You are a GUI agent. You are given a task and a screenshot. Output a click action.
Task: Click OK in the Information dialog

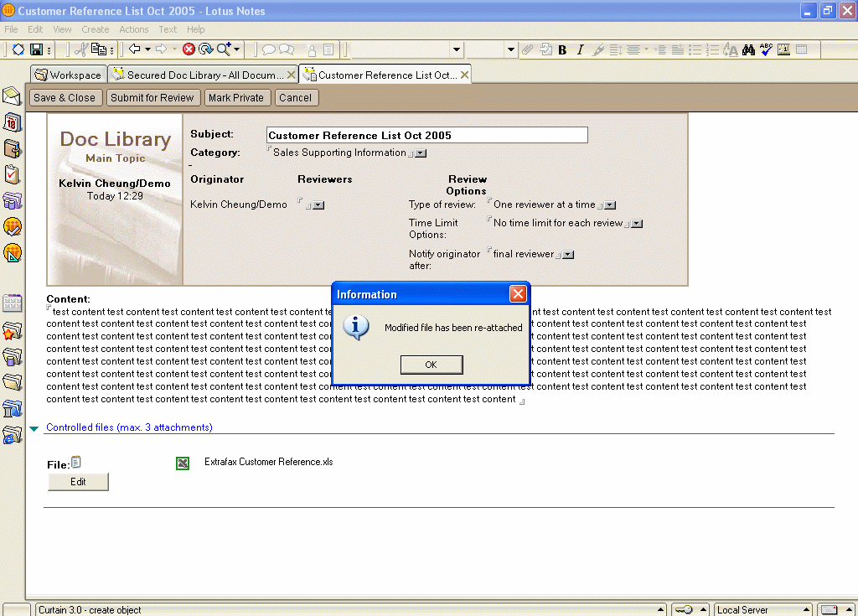coord(431,365)
